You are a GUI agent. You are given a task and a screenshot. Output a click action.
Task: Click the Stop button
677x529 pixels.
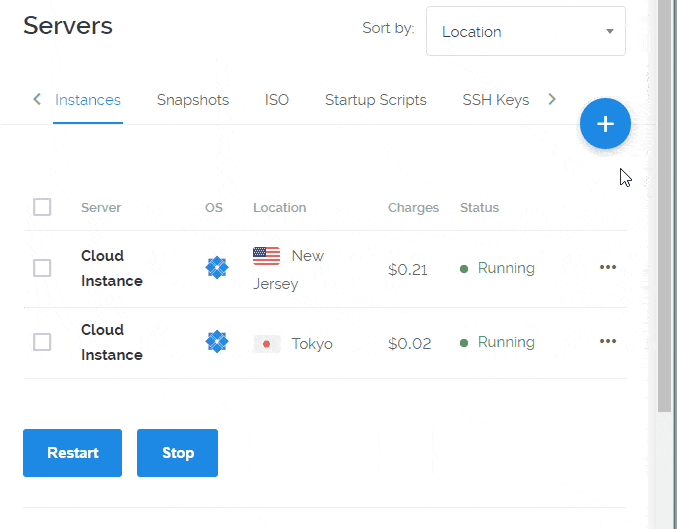pyautogui.click(x=177, y=453)
